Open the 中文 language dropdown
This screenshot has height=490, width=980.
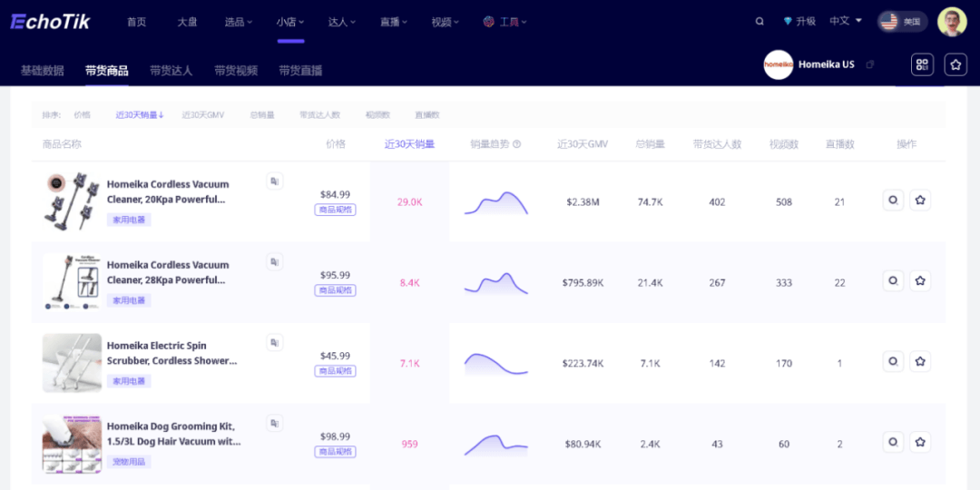(x=846, y=21)
